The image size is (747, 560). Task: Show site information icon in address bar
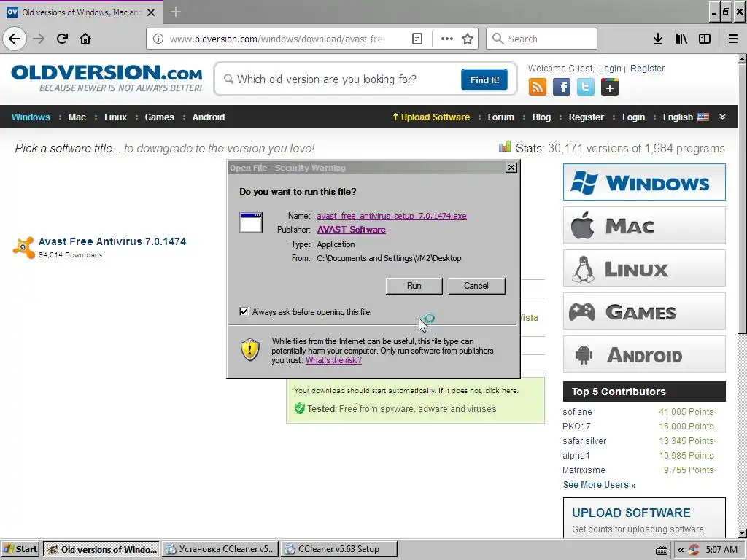coord(158,39)
